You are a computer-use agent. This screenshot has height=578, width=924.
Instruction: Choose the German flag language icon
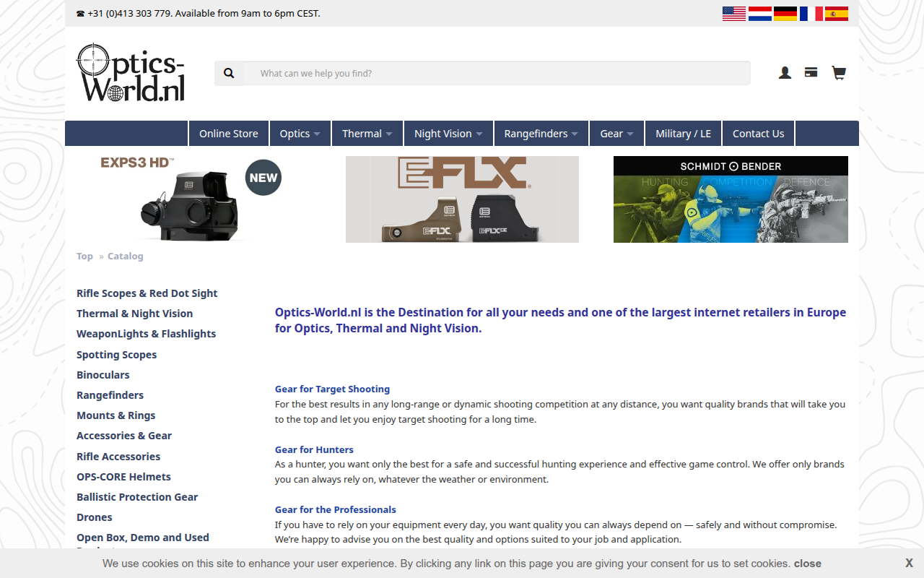click(785, 14)
